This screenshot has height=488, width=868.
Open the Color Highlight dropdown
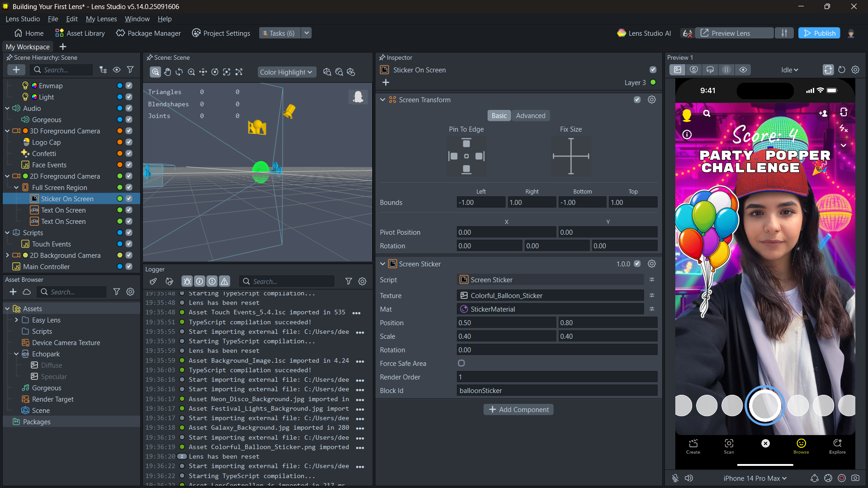pyautogui.click(x=286, y=72)
